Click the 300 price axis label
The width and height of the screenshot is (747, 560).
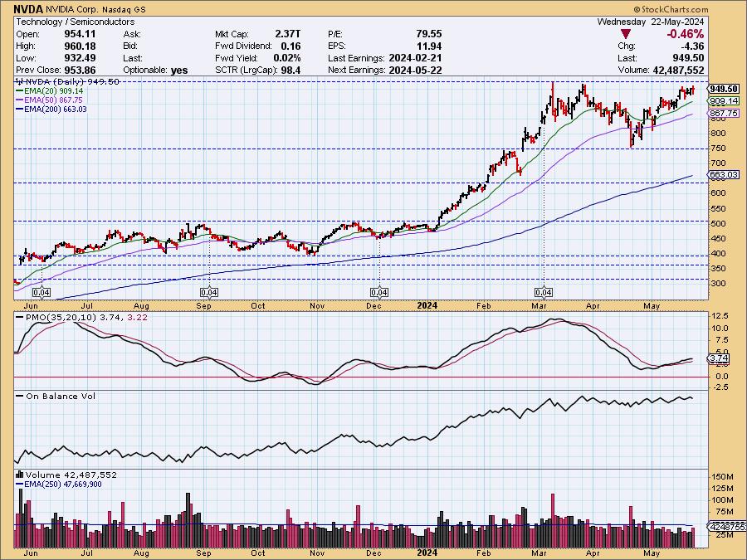pos(719,284)
